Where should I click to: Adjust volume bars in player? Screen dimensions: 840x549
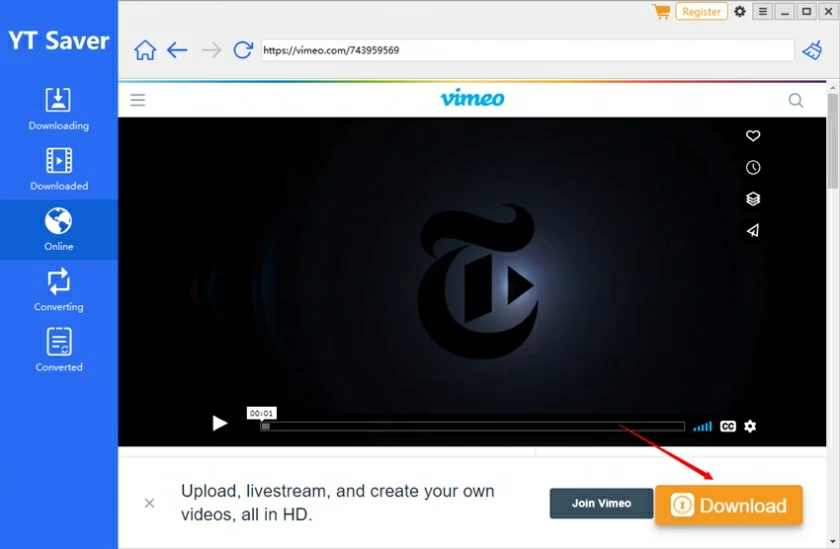(x=702, y=426)
